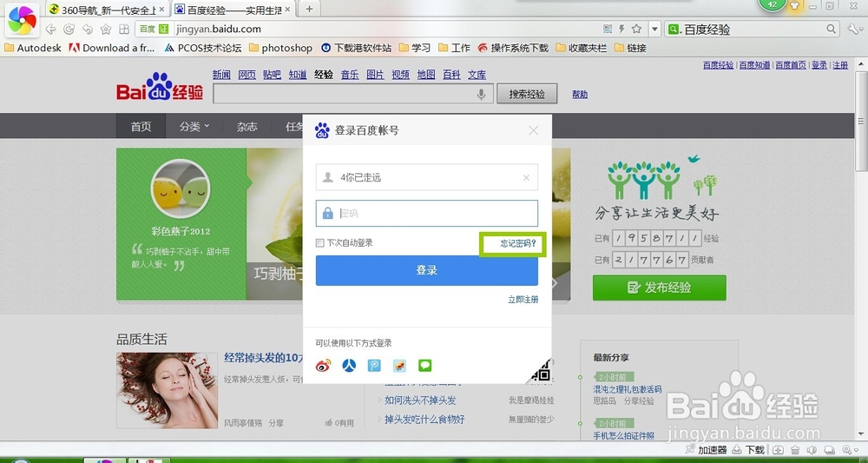
Task: Click the 百科 link above search box
Action: (451, 75)
